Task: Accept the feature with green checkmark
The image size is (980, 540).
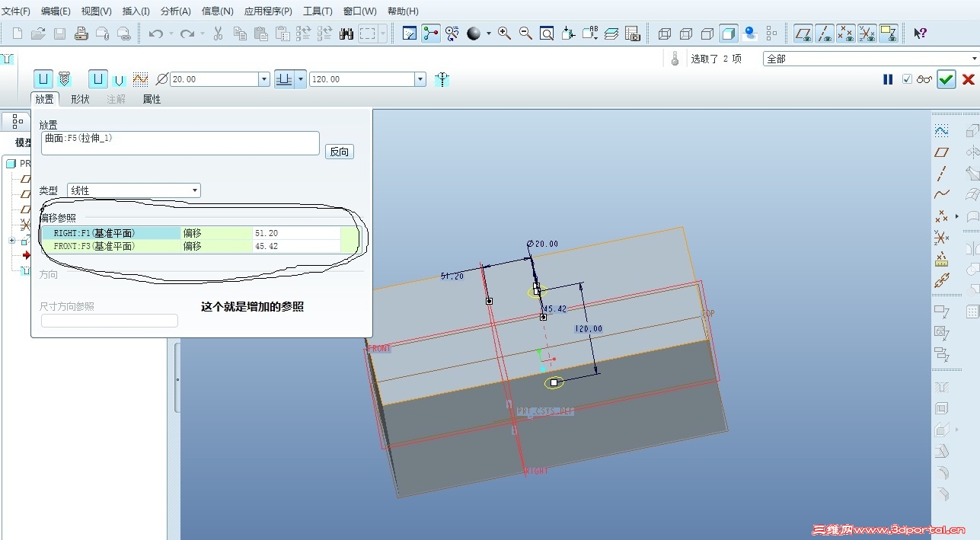Action: [946, 79]
